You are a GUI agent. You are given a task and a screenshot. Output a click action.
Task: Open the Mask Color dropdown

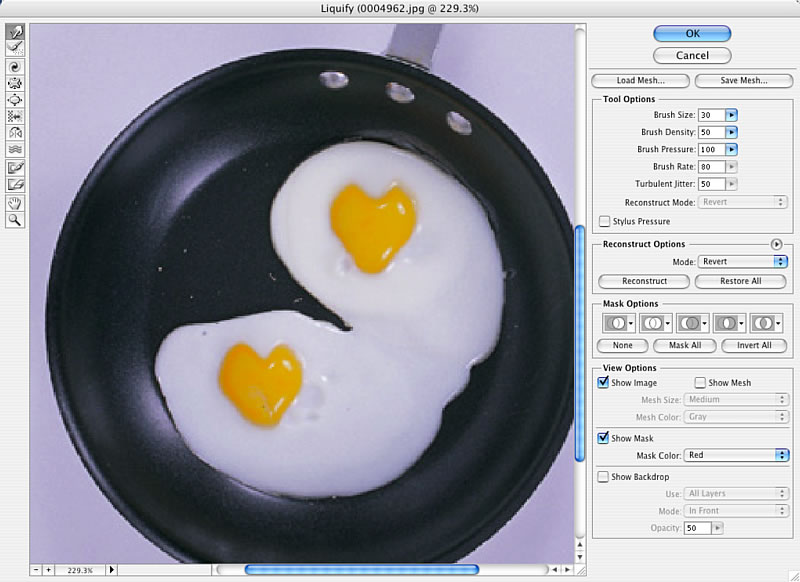point(736,455)
